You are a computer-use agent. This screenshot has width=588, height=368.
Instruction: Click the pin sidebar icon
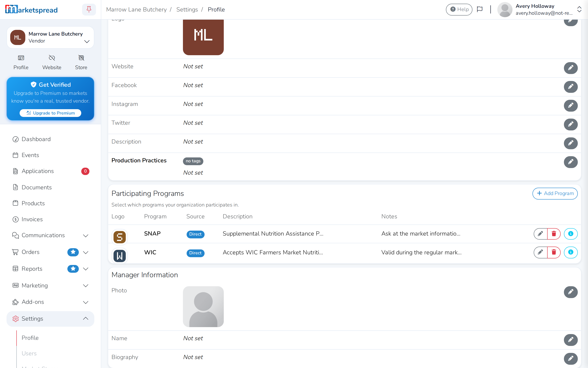coord(89,9)
